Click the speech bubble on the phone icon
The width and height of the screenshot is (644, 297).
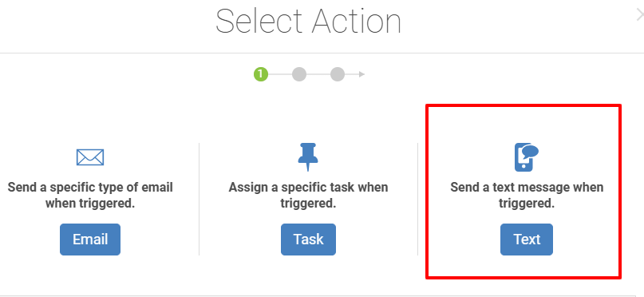(x=530, y=151)
